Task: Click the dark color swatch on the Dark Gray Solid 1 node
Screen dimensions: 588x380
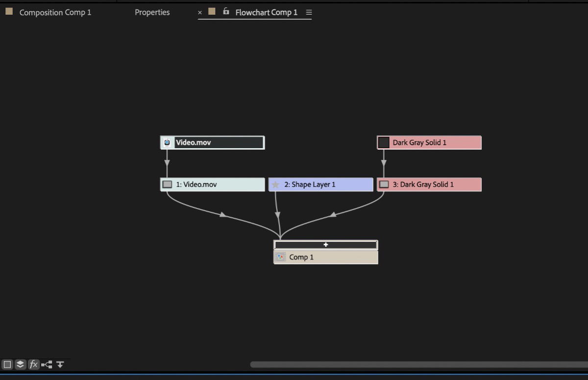Action: 384,142
